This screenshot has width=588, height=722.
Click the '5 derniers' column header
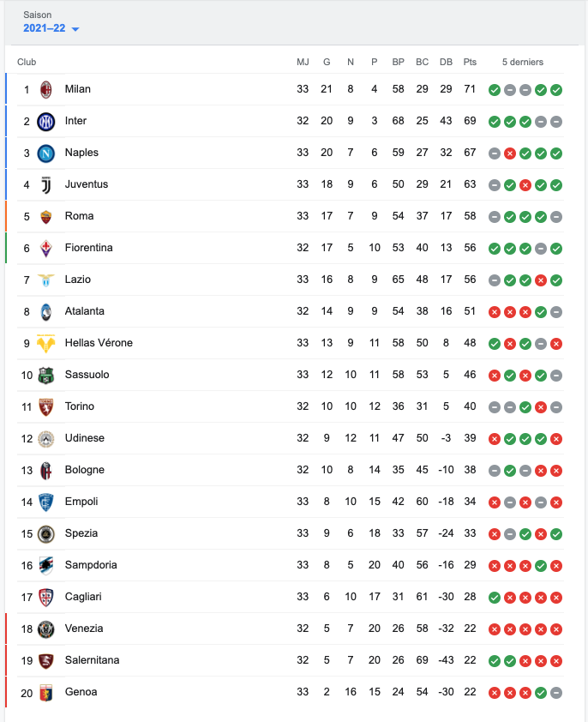(x=522, y=62)
